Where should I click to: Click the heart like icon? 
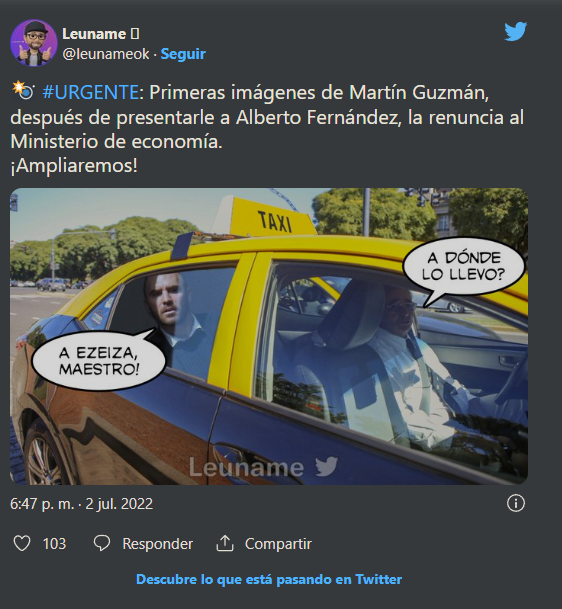(22, 543)
